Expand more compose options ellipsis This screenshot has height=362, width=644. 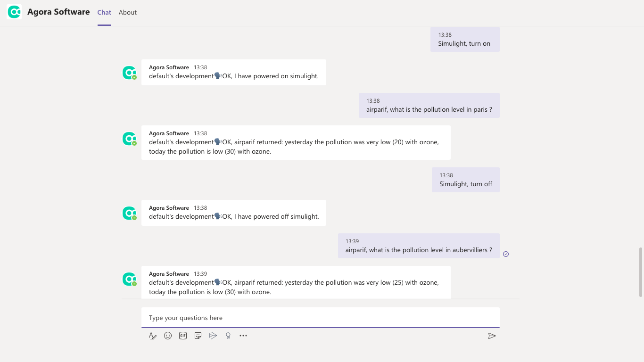243,336
